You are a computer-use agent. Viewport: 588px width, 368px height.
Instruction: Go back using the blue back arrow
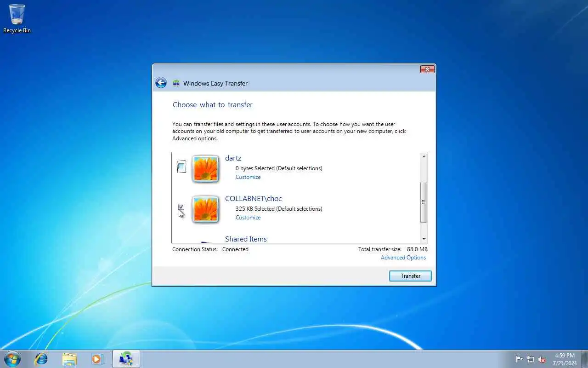pos(161,83)
